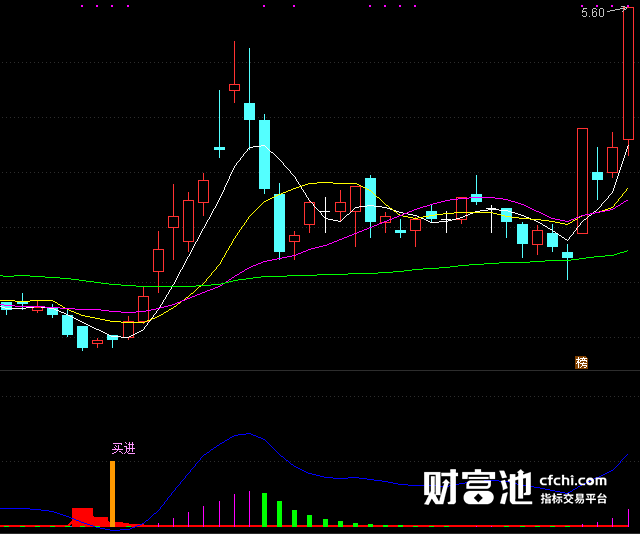Select the tallest green histogram bar in indicator
The height and width of the screenshot is (534, 640).
[x=264, y=510]
